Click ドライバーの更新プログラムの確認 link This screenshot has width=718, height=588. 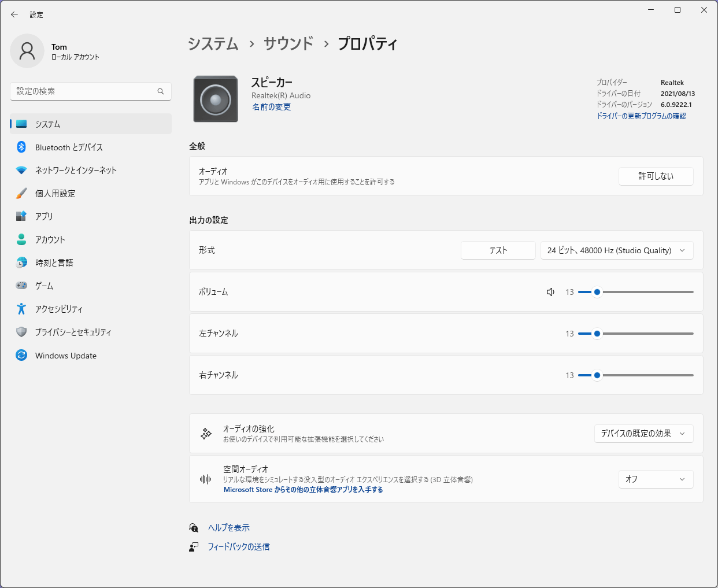coord(641,116)
